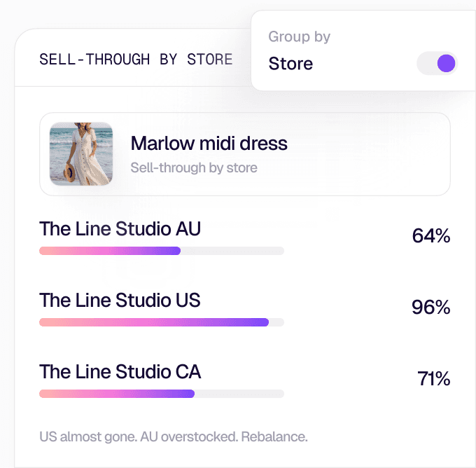Open The Line Studio US row
The width and height of the screenshot is (476, 468).
tap(245, 308)
